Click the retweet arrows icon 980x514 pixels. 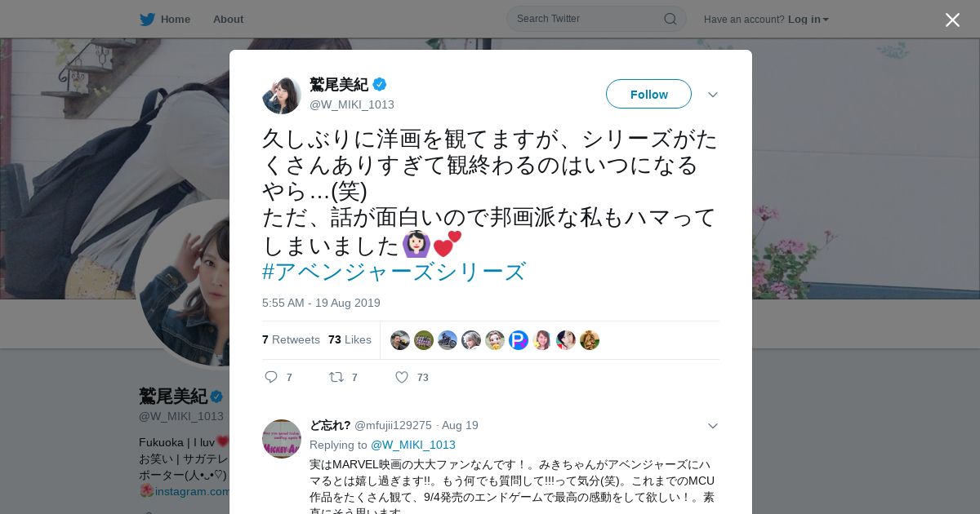336,377
